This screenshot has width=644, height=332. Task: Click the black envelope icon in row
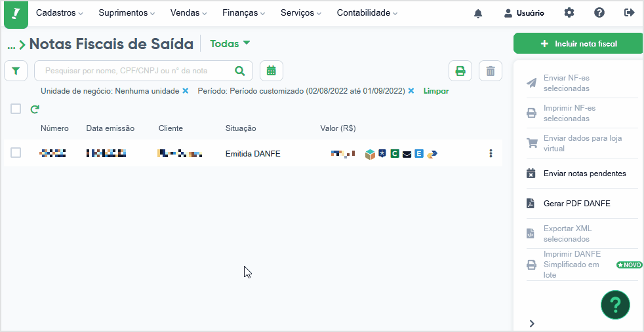[x=407, y=155]
